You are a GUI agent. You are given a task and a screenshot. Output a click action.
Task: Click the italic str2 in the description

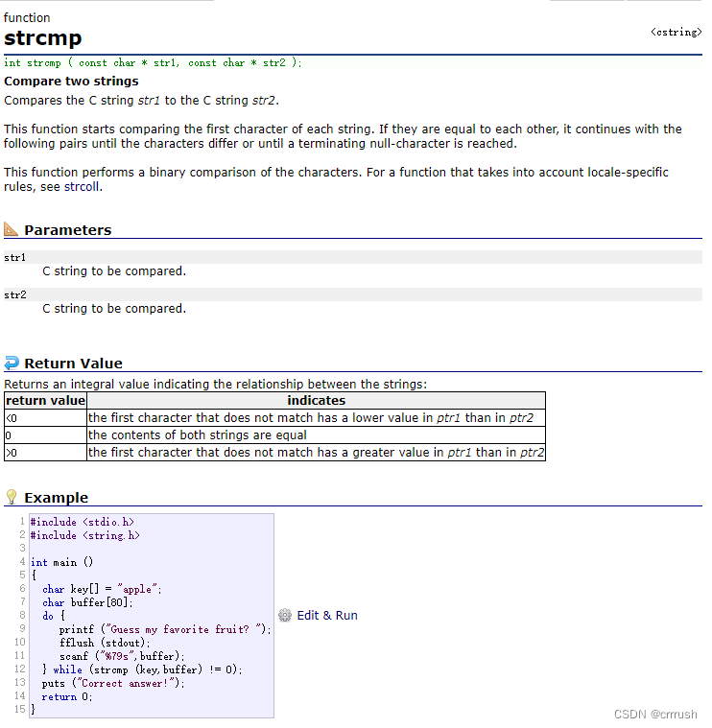pos(264,101)
